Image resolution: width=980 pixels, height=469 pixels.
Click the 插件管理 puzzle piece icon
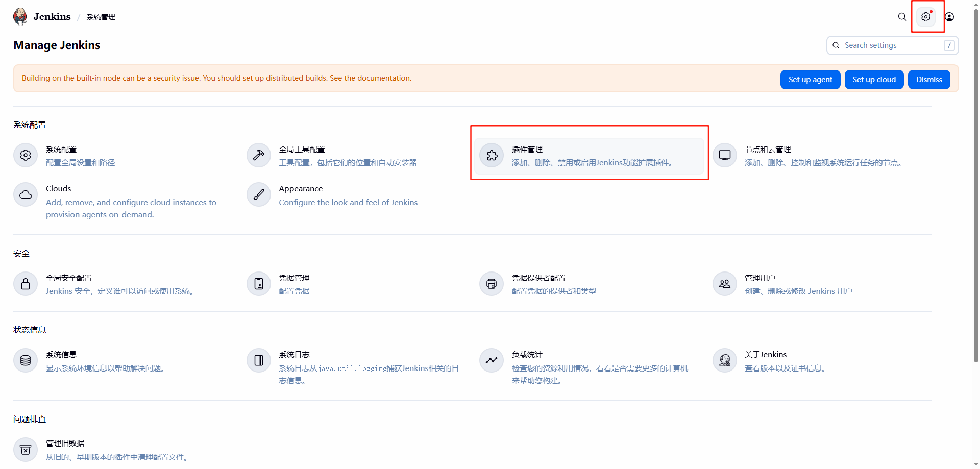click(x=492, y=155)
